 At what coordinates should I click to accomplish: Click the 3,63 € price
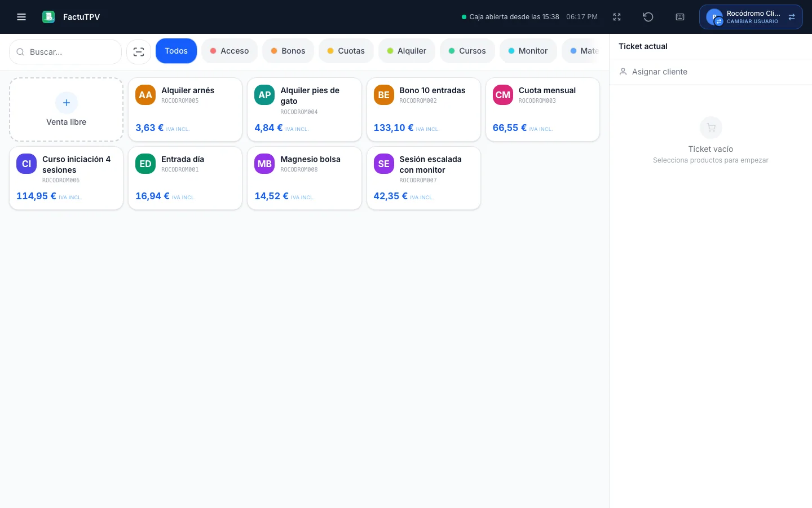(149, 128)
